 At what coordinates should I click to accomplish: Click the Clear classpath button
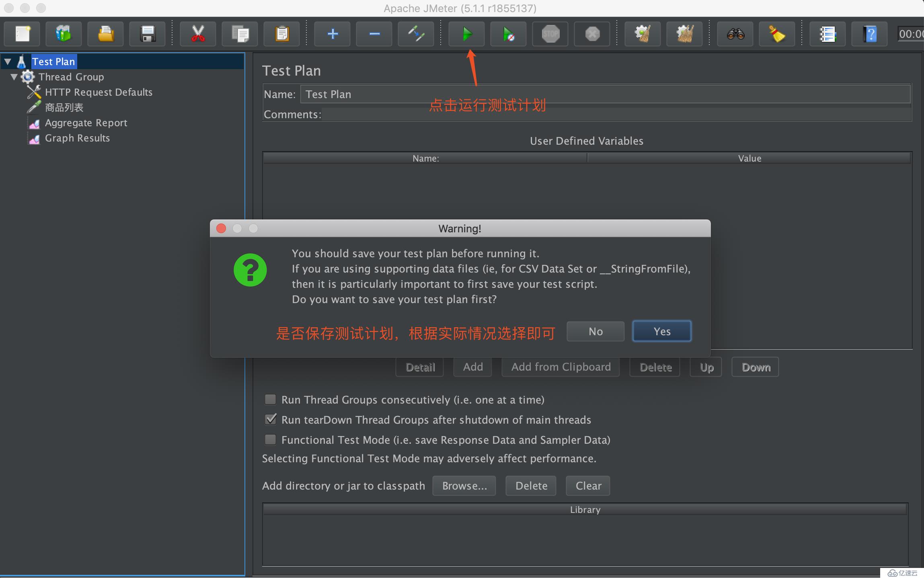click(x=588, y=486)
